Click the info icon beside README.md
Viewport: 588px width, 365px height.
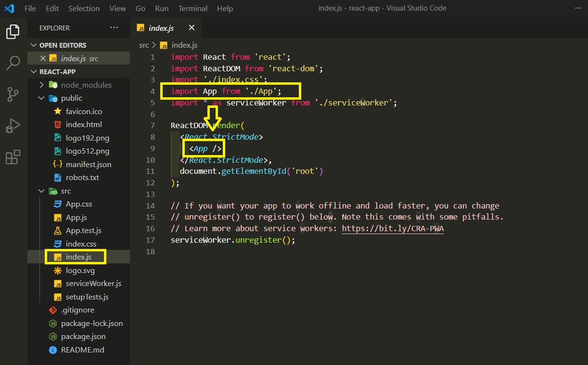tap(52, 350)
